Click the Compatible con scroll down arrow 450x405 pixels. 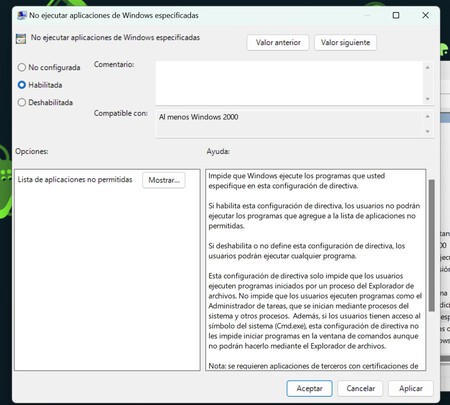click(428, 132)
